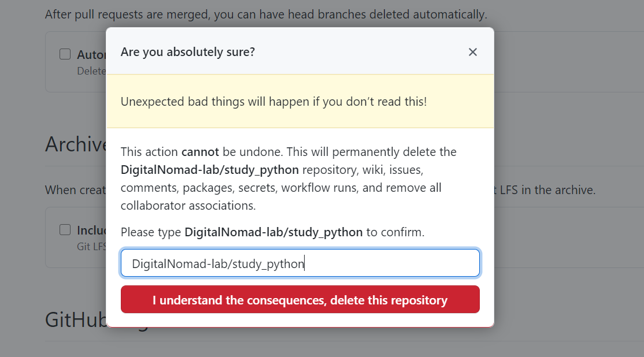Click the 'Are you absolutely sure?' dialog title
Viewport: 644px width, 357px height.
(188, 52)
